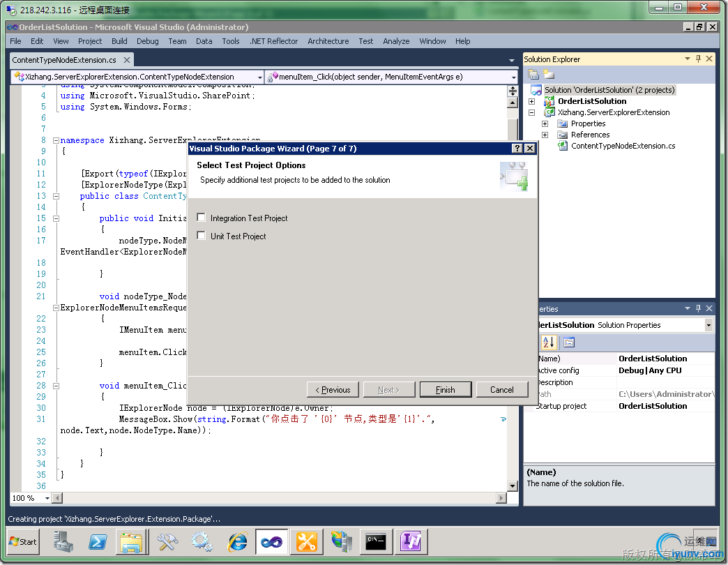Collapse the Xizhang.ServerExplorerExtension project node

click(531, 112)
